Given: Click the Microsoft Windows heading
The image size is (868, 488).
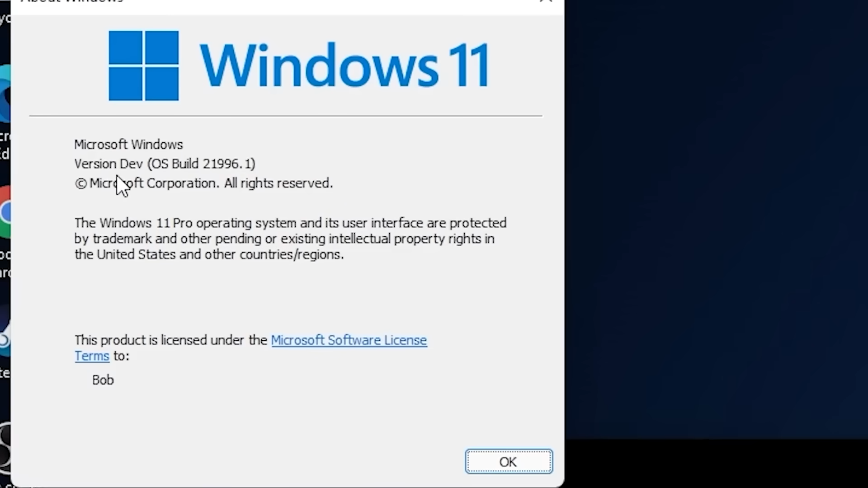Looking at the screenshot, I should coord(128,144).
